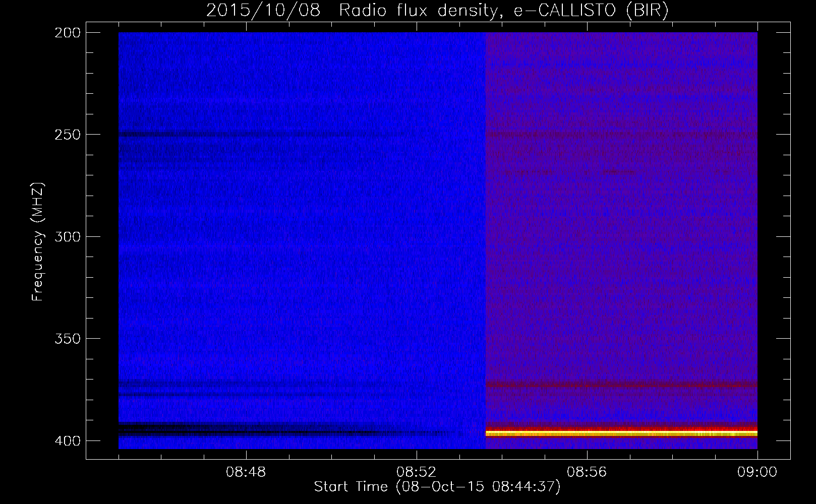Click the "Start Time (08-Oct-15 08:44:37)" label
Screen dimensions: 816x504
click(437, 487)
